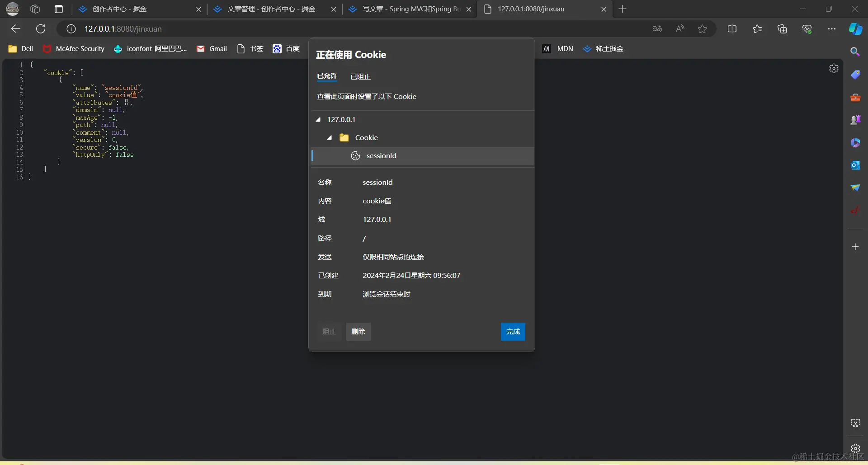Open the translate page icon

657,29
